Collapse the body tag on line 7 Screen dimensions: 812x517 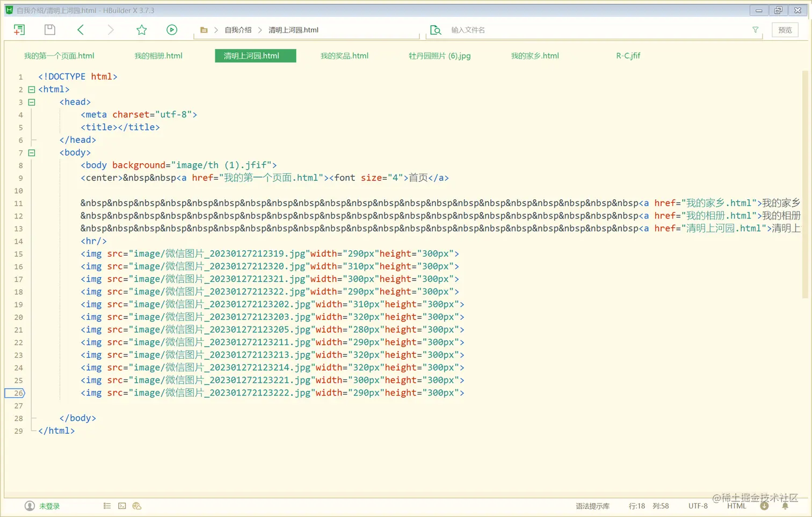click(32, 152)
